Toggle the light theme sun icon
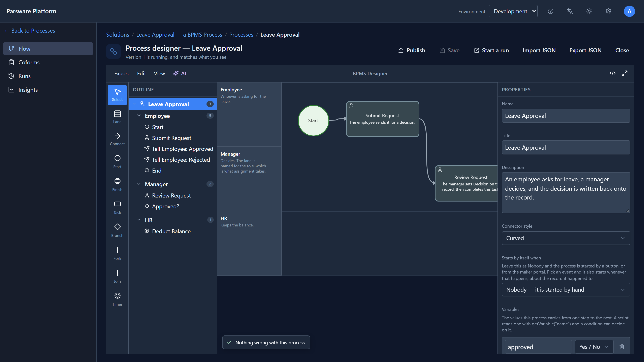The width and height of the screenshot is (644, 362). 589,11
